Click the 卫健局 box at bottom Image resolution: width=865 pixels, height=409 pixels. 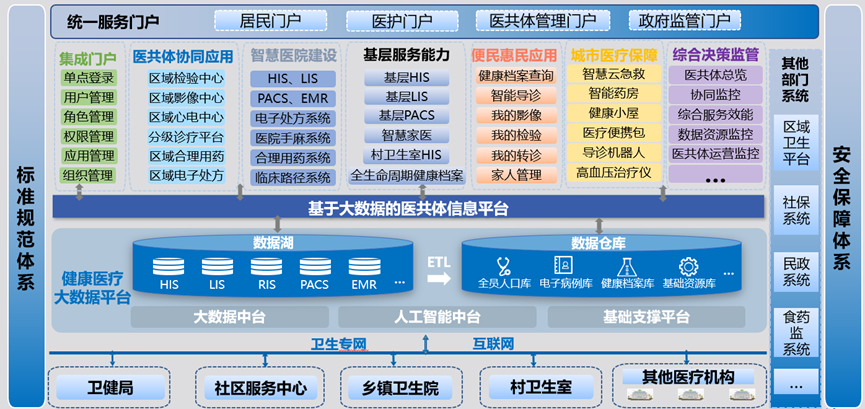pos(110,387)
